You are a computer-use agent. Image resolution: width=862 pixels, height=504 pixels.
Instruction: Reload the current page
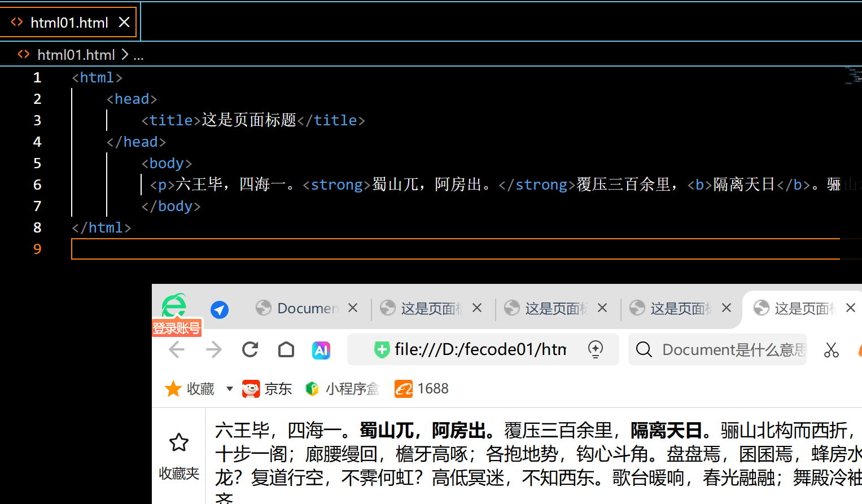[250, 350]
